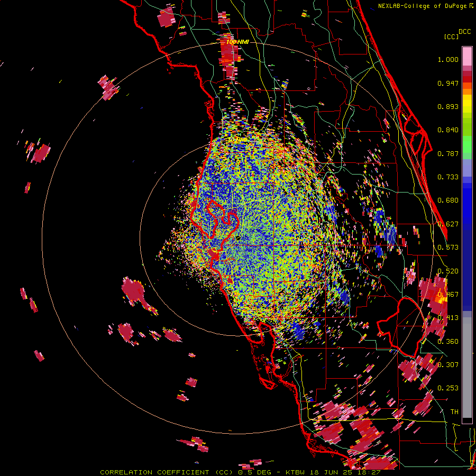The height and width of the screenshot is (476, 476).
Task: Select the 0.307 scale value
Action: point(448,365)
